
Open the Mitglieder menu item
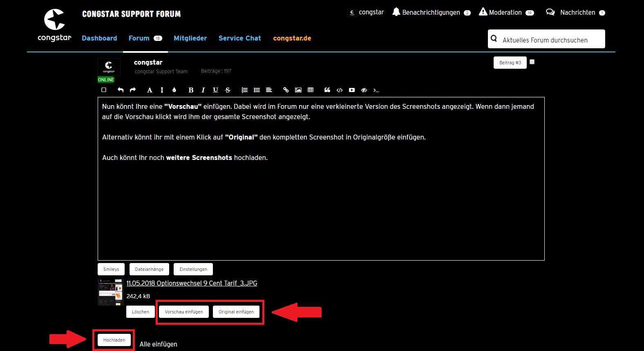point(190,38)
